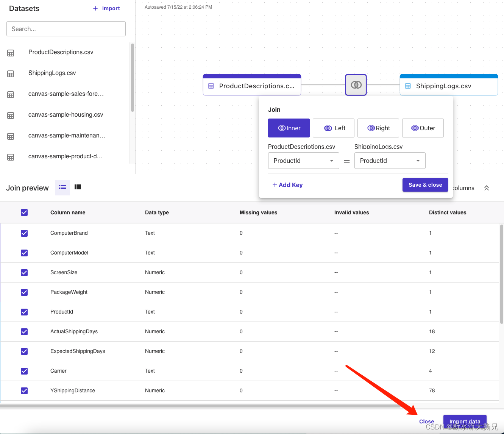This screenshot has height=434, width=504.
Task: Collapse the join preview panel
Action: 487,188
